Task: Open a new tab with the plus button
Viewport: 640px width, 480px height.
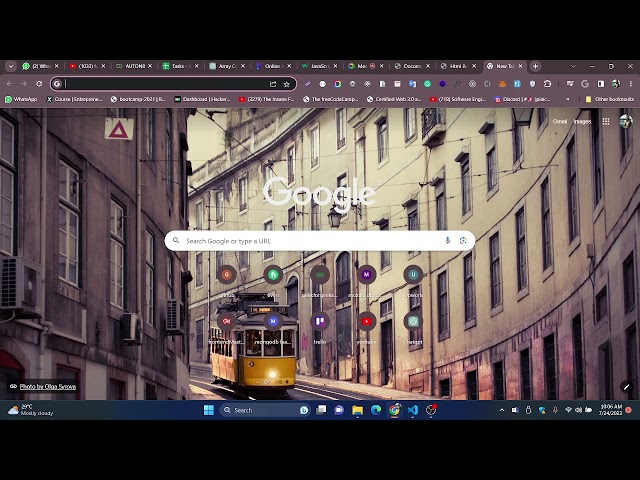Action: [536, 66]
